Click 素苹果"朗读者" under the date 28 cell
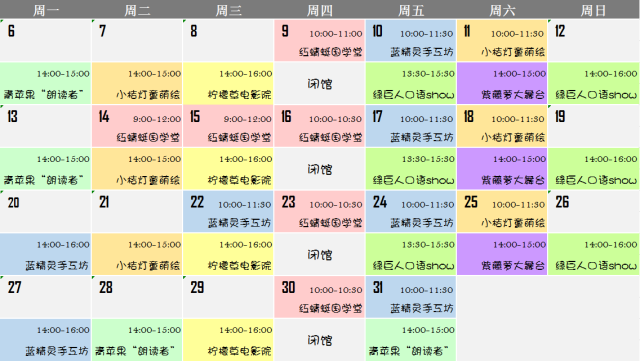 (x=135, y=351)
